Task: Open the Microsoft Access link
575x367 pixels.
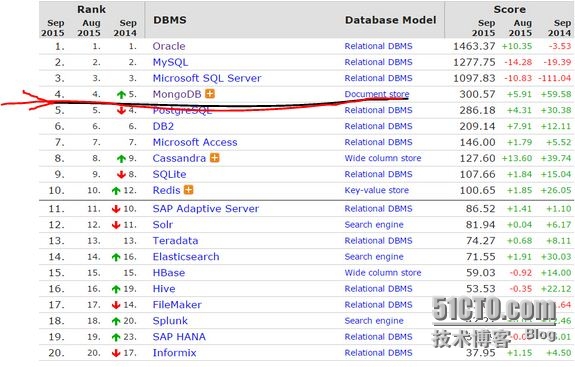Action: coord(195,142)
